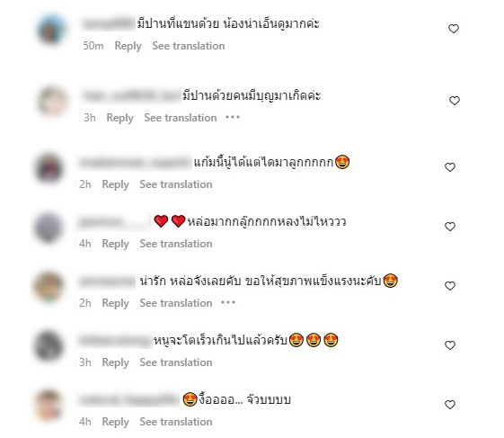The width and height of the screenshot is (504, 438).
Task: Open more options on 2h good-health comment
Action: click(228, 302)
